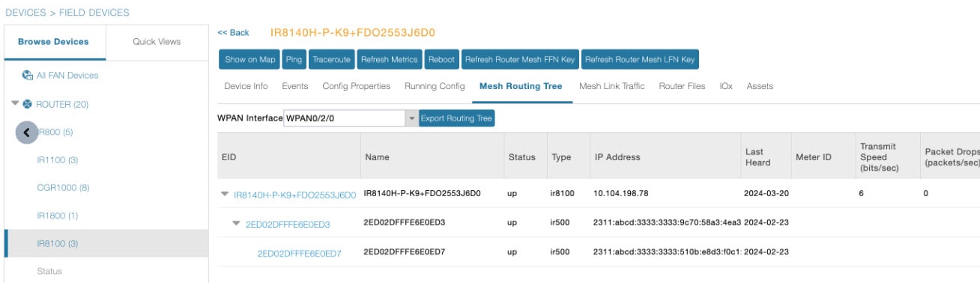Collapse the IR8140H-P-K9+FDO2553J6D0 routing tree row
This screenshot has height=283, width=980.
(225, 194)
